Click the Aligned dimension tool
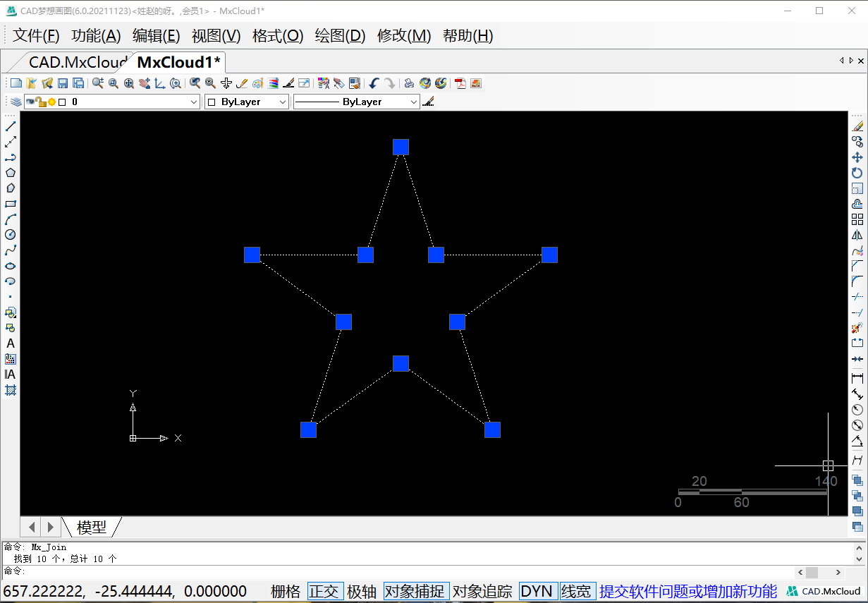Screen dimensions: 868x603 coord(857,394)
